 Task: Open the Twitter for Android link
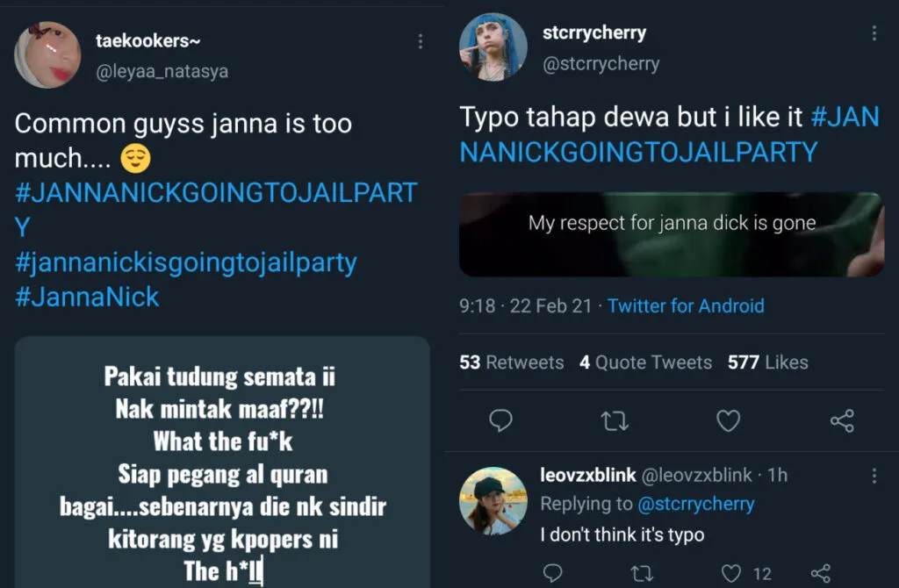(x=686, y=305)
